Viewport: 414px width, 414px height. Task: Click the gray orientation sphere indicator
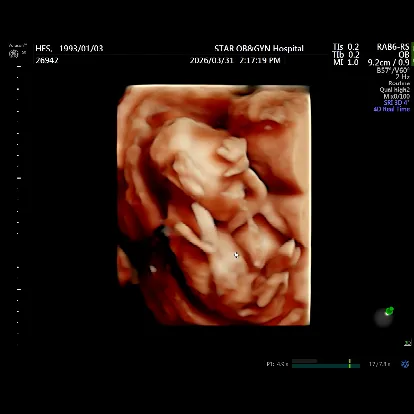click(383, 318)
